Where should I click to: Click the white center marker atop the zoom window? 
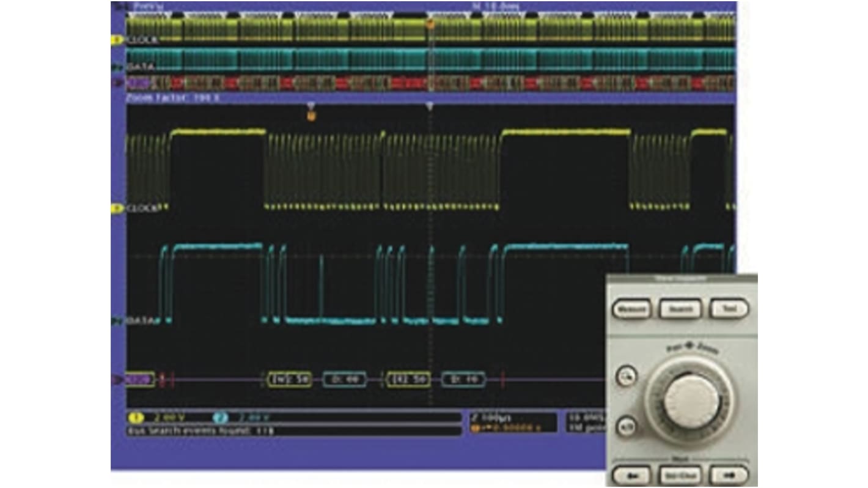coord(430,106)
